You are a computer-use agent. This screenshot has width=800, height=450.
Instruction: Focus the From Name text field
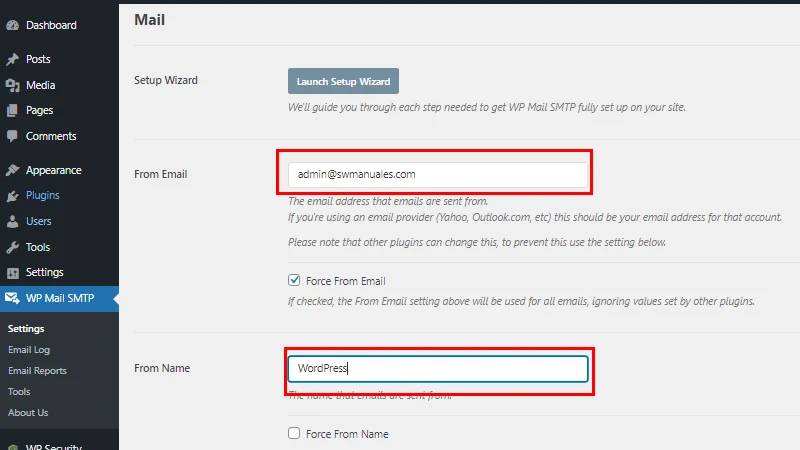click(437, 368)
